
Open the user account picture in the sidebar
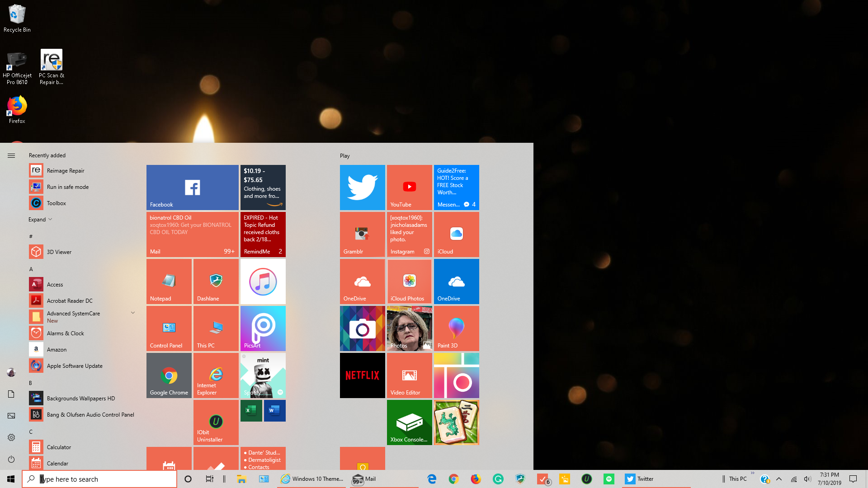coord(11,372)
